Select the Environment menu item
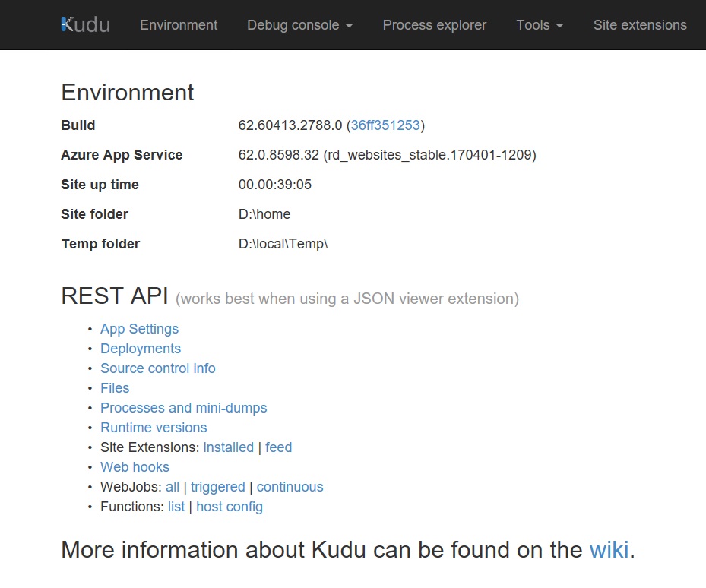The width and height of the screenshot is (706, 588). [178, 24]
